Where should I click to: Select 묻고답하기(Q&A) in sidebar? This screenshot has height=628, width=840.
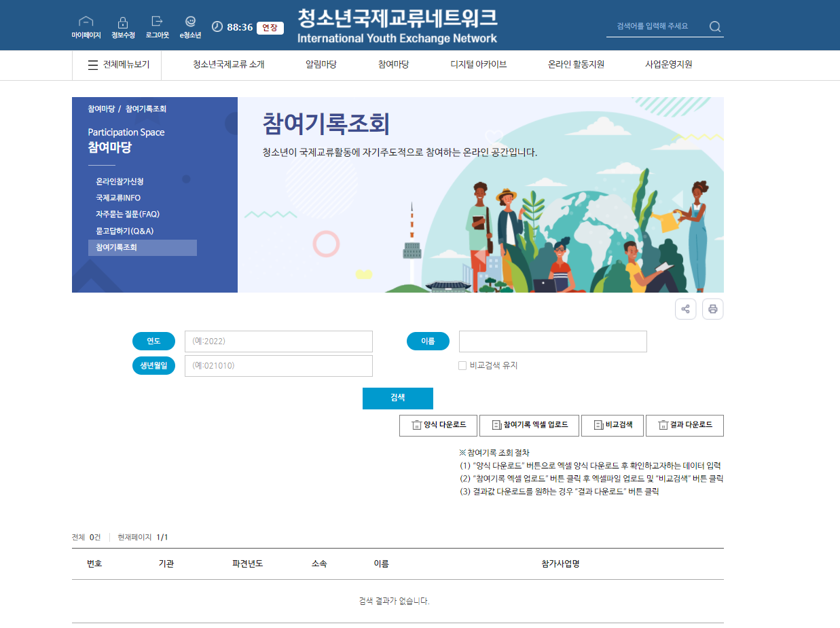(x=125, y=231)
